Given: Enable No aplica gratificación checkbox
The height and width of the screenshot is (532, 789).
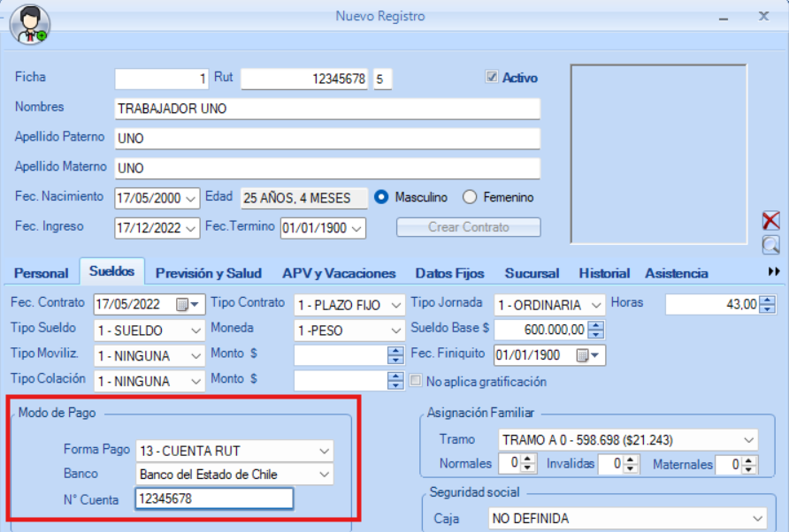Looking at the screenshot, I should pos(418,382).
